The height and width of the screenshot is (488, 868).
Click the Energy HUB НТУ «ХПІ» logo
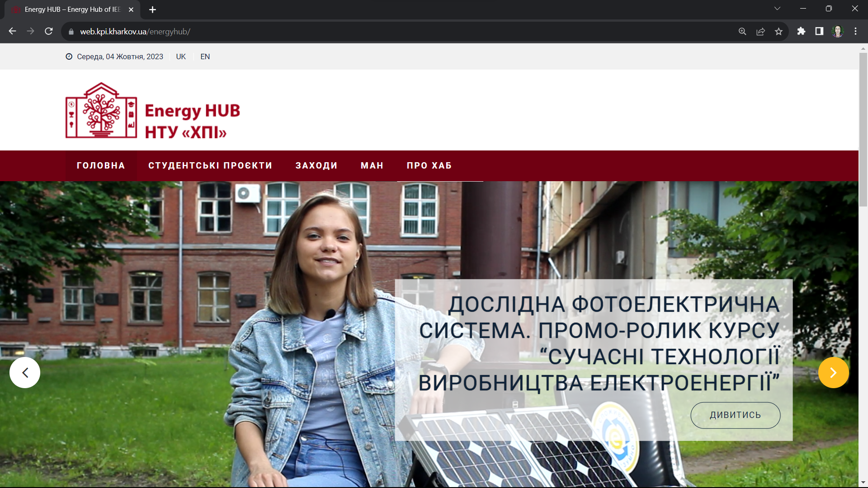[153, 110]
